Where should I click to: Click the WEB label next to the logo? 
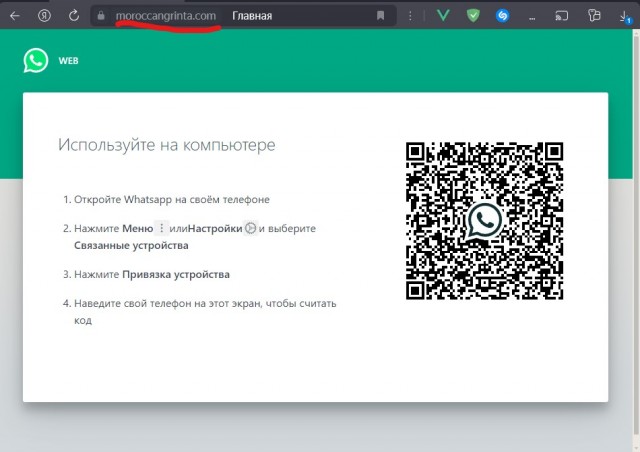[x=68, y=61]
